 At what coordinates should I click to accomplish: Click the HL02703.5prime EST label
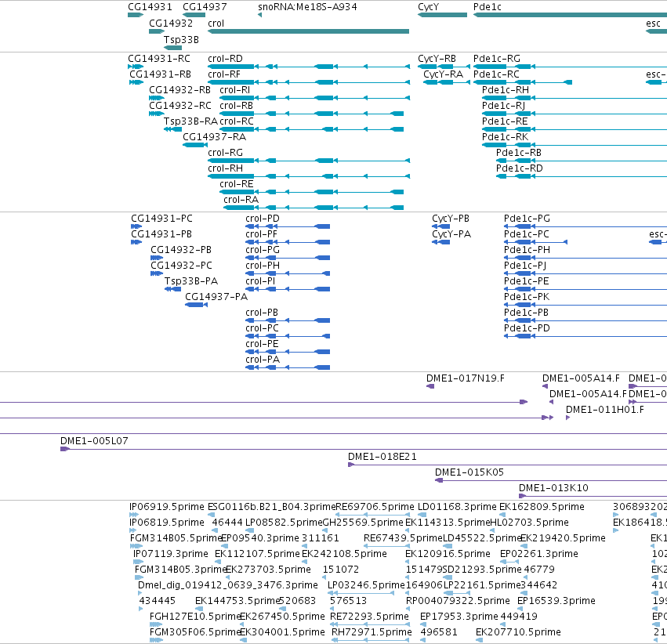[530, 522]
